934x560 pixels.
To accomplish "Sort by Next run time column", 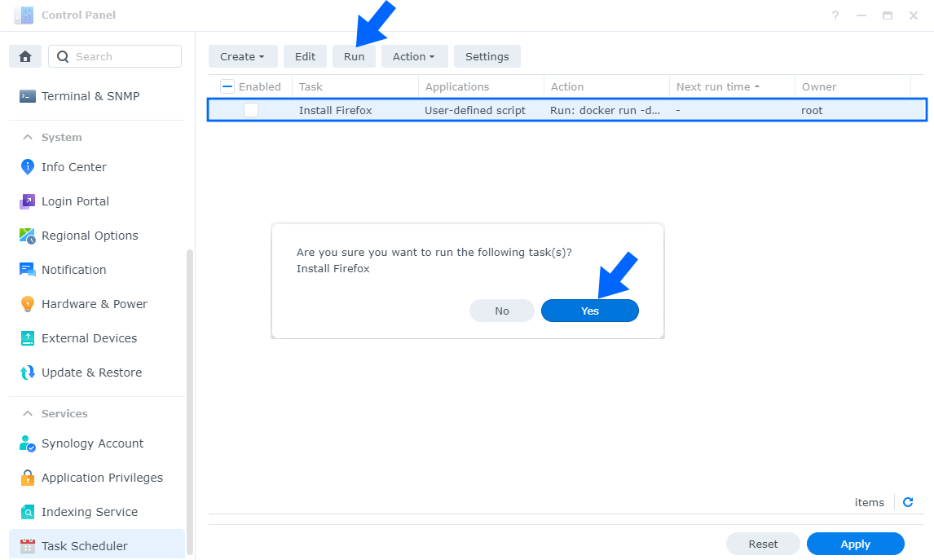I will 732,86.
